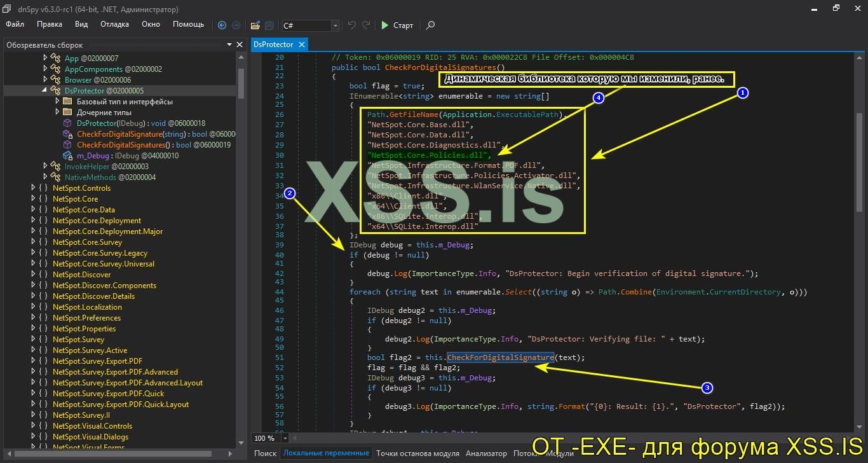Open the Правка menu

click(x=50, y=24)
